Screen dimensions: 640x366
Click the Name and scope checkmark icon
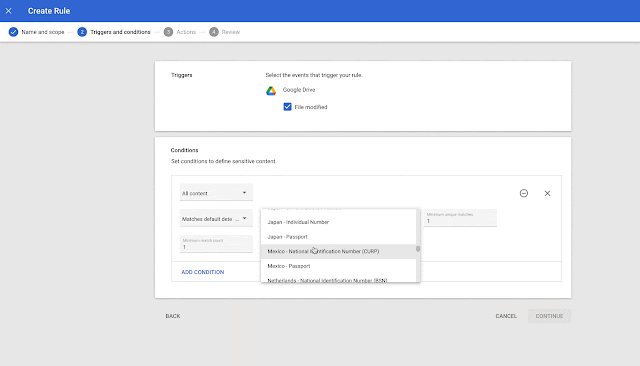click(x=13, y=32)
